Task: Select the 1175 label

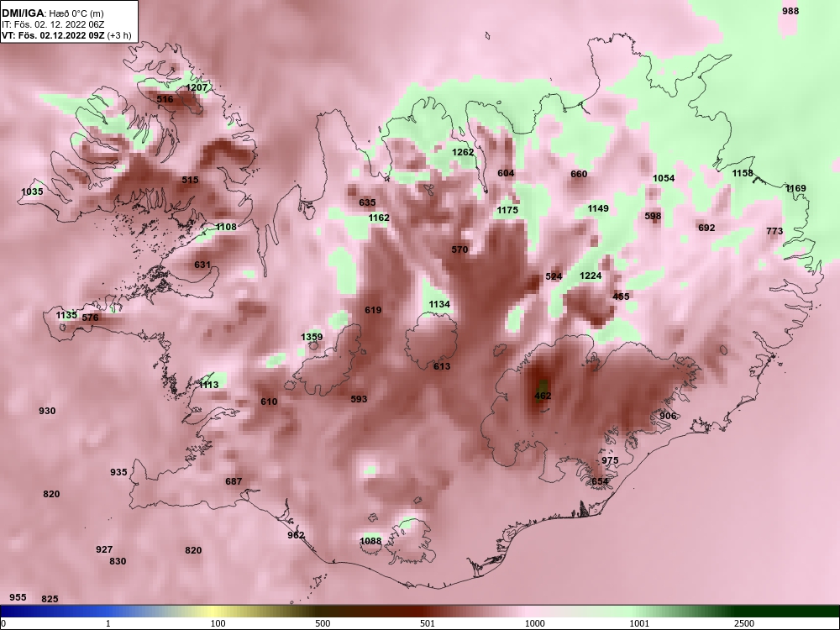Action: click(507, 210)
